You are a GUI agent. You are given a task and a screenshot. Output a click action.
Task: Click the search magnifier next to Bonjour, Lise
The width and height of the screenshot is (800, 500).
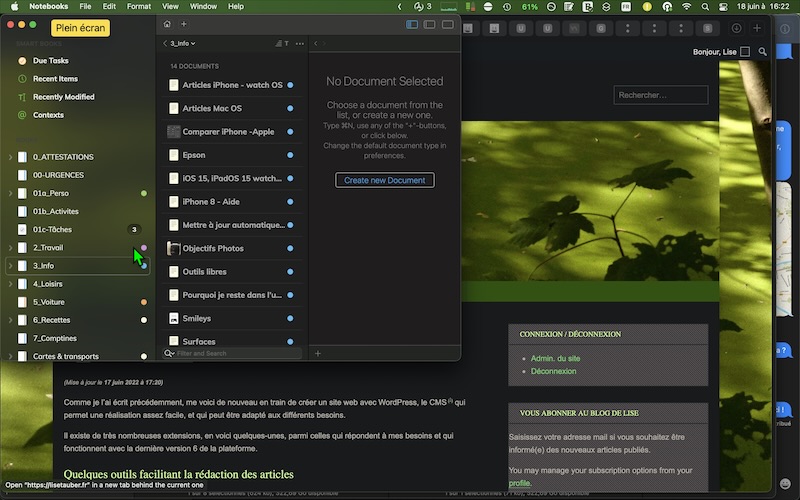[x=763, y=52]
